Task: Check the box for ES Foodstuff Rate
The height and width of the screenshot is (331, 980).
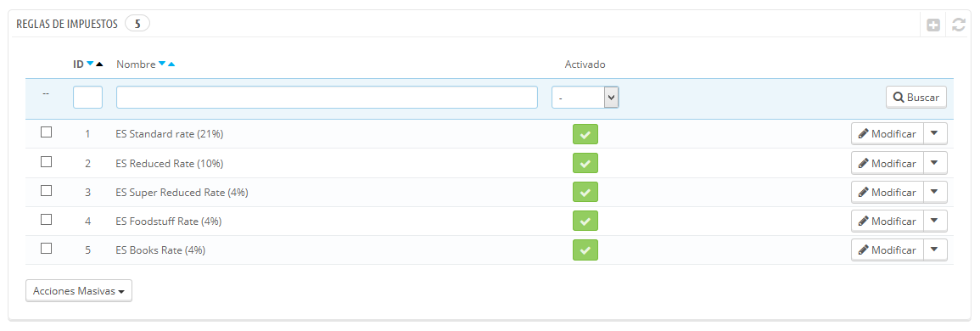Action: click(46, 220)
